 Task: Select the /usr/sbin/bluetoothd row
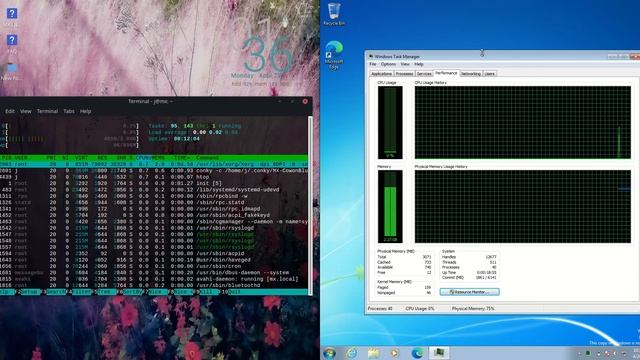pos(154,285)
